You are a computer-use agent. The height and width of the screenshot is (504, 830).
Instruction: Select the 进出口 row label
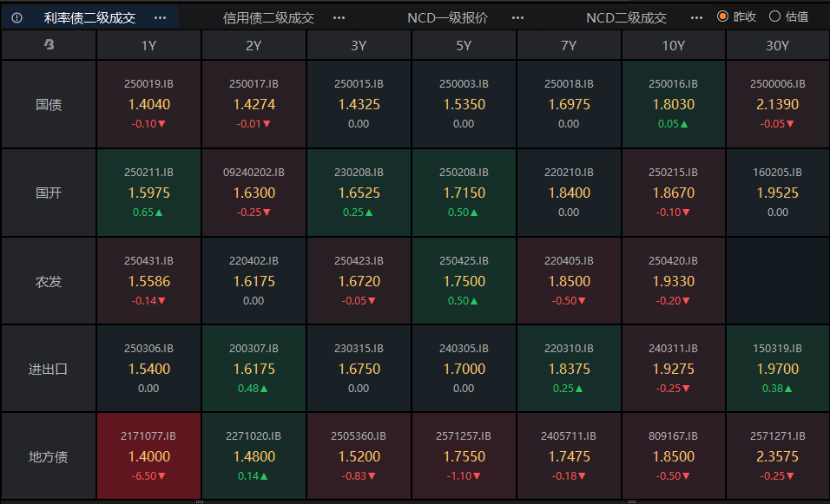(x=49, y=369)
